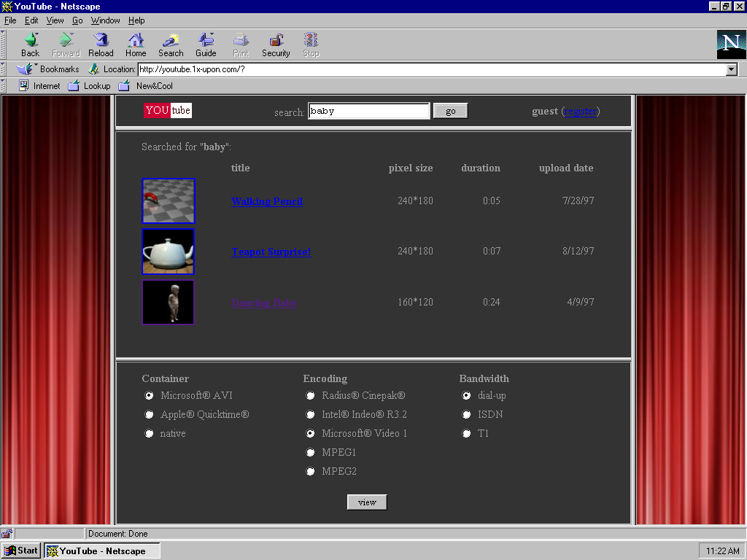
Task: Open the Teapot Surprise! video link
Action: pos(271,252)
